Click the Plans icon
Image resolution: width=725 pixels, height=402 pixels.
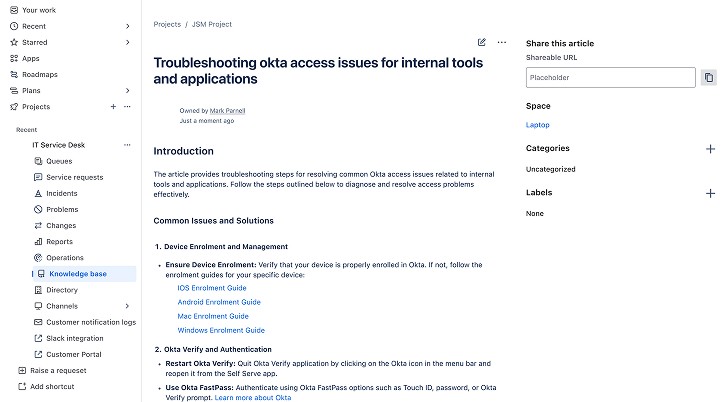(14, 91)
